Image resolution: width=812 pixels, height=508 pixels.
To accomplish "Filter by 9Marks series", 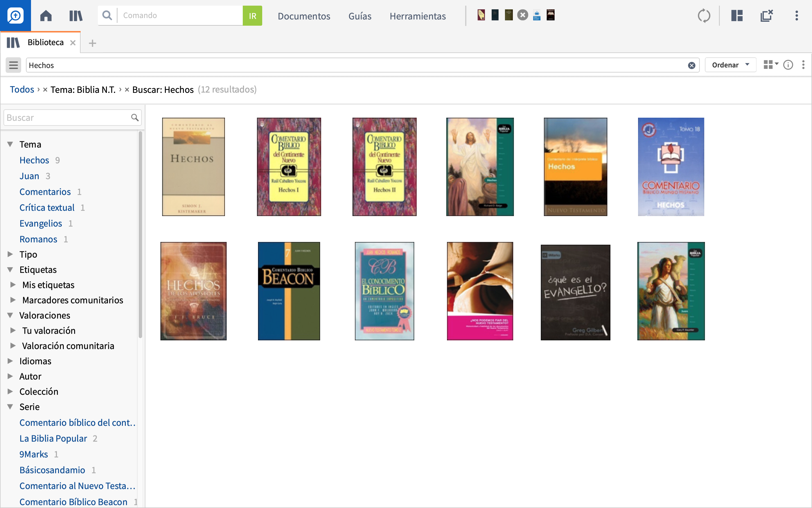I will (34, 454).
